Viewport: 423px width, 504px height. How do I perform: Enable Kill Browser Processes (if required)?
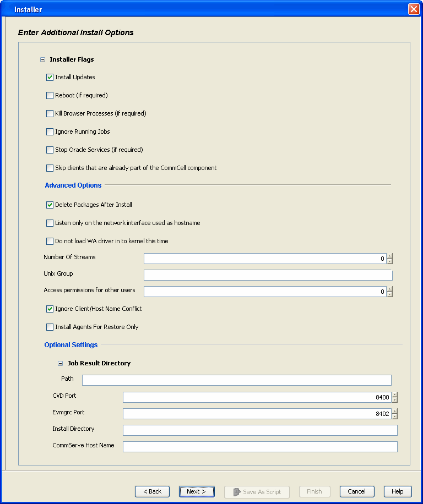point(50,113)
